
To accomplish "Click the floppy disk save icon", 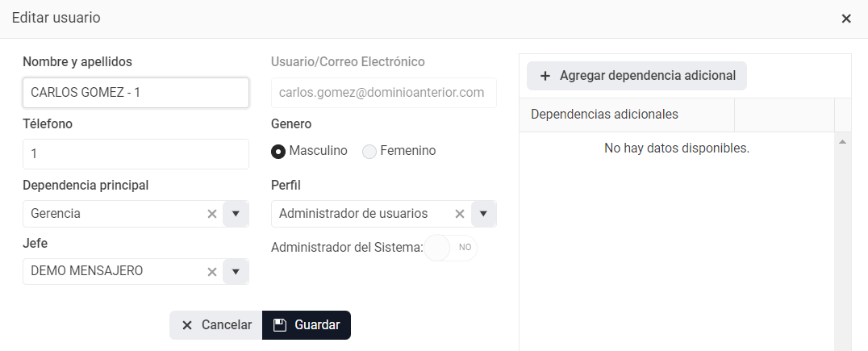I will tap(280, 325).
